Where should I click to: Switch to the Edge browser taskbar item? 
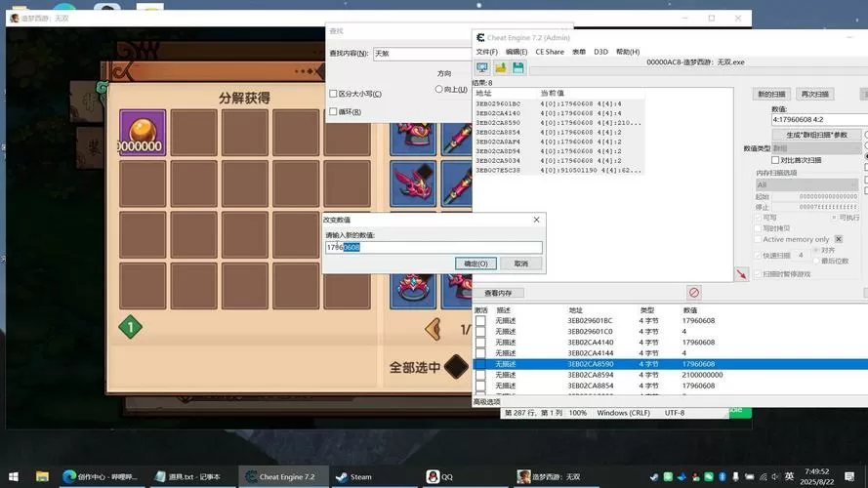click(x=101, y=476)
